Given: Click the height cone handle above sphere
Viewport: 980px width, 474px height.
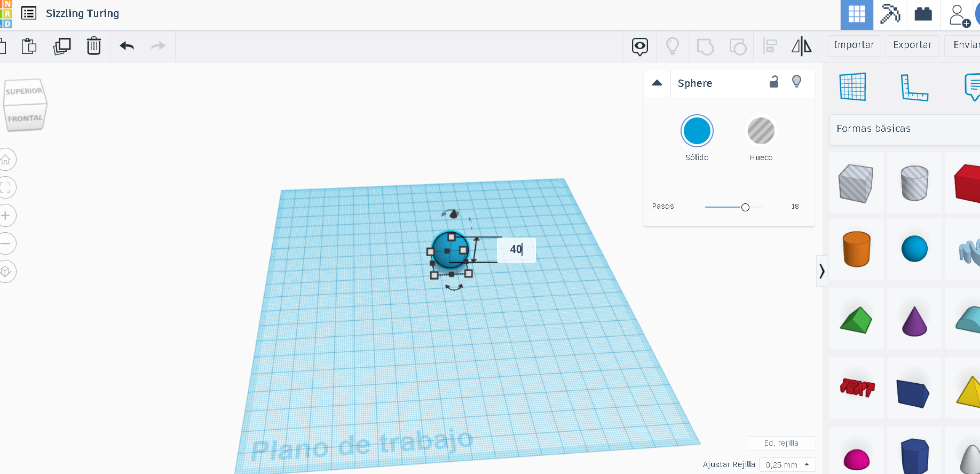Looking at the screenshot, I should tap(454, 214).
